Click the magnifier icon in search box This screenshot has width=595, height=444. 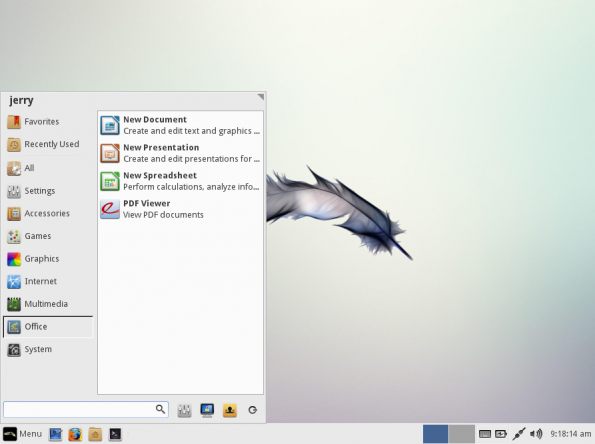tap(161, 409)
